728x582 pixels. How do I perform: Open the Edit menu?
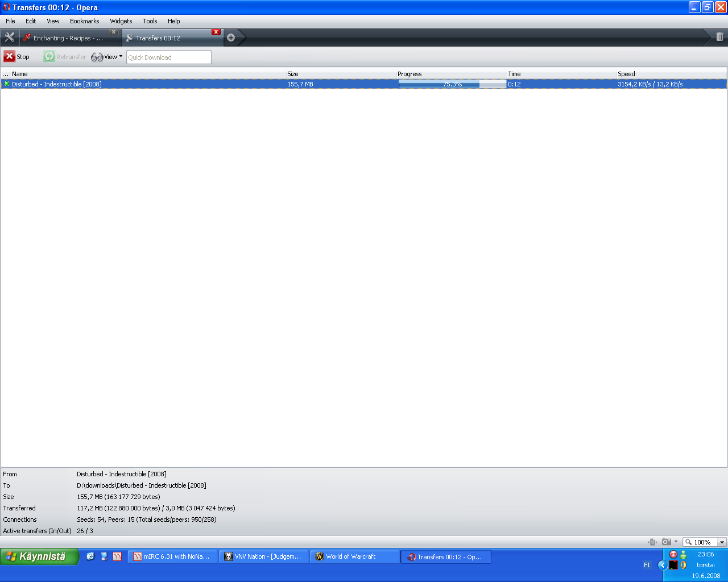[31, 21]
